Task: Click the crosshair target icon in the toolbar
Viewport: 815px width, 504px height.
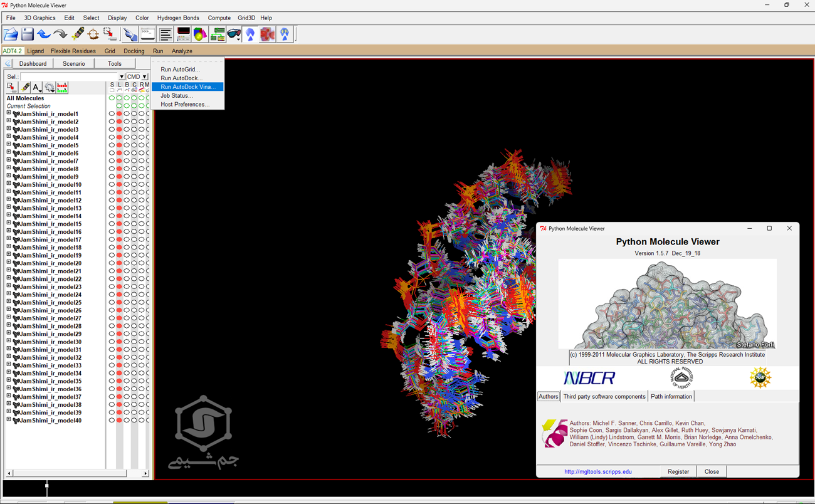Action: coord(93,34)
